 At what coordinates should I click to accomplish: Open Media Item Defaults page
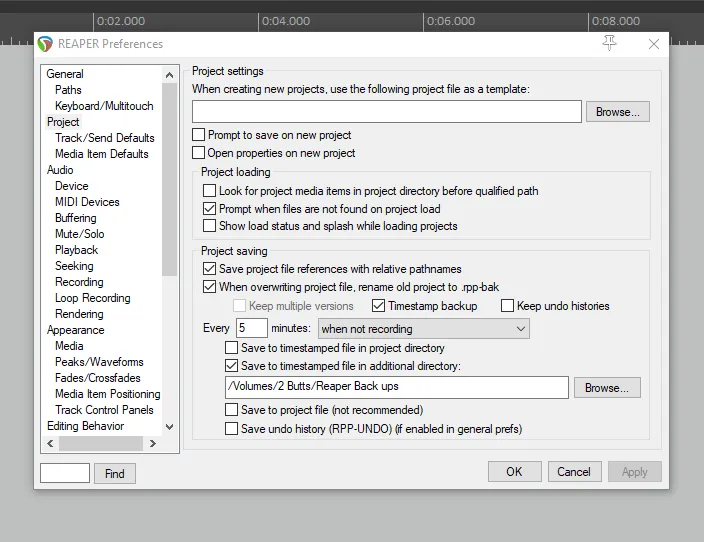point(101,154)
